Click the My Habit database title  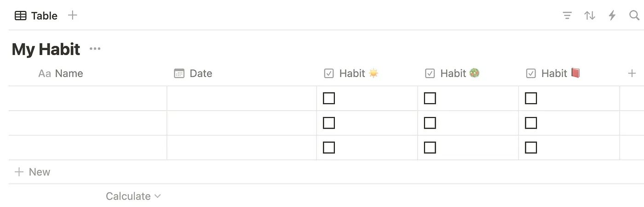(x=46, y=49)
